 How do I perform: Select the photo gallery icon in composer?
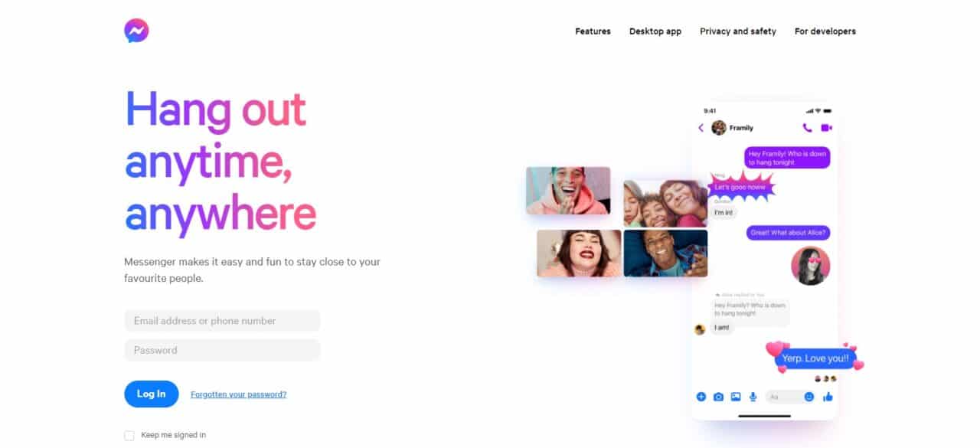tap(736, 397)
